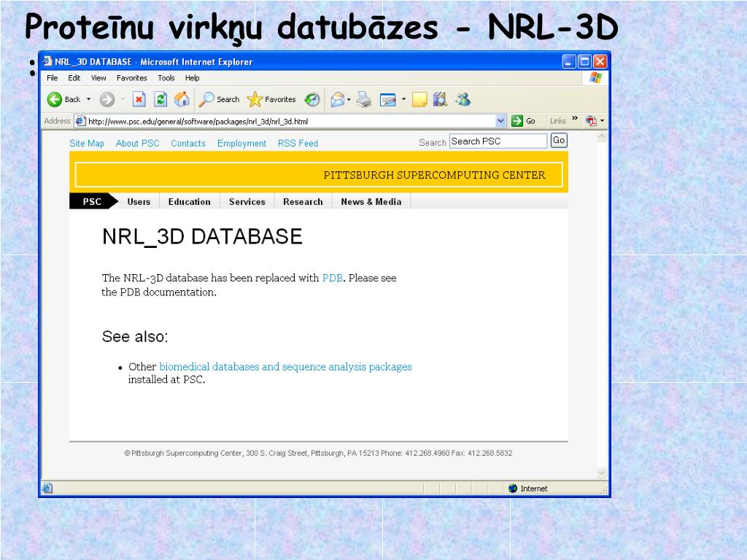Expand Links toolbar chevron
Screen dimensions: 747x560
[575, 119]
